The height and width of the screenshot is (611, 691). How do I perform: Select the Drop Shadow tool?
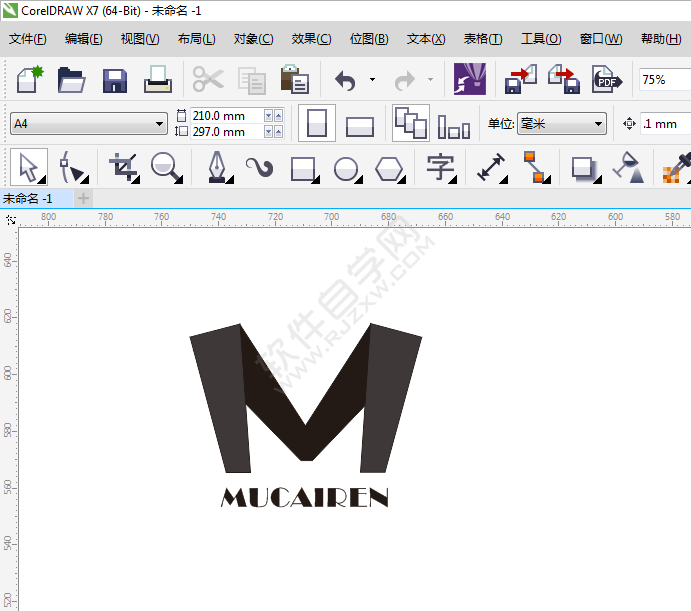point(586,169)
